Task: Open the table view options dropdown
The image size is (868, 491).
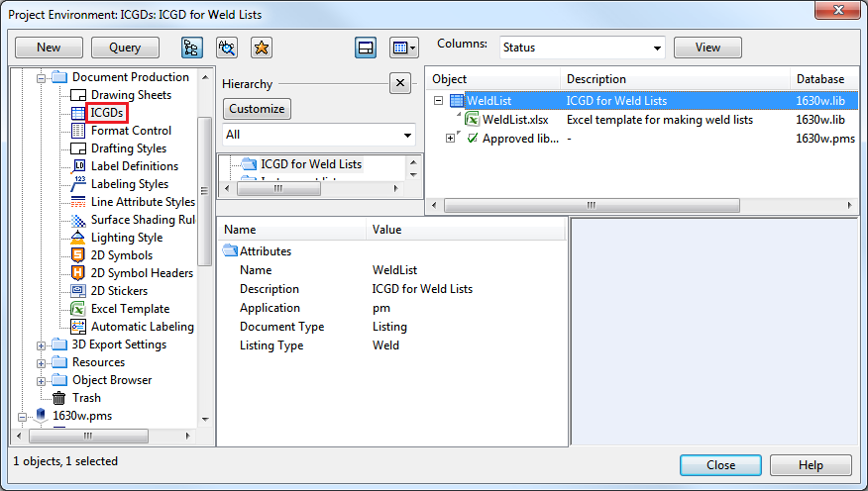Action: tap(403, 48)
